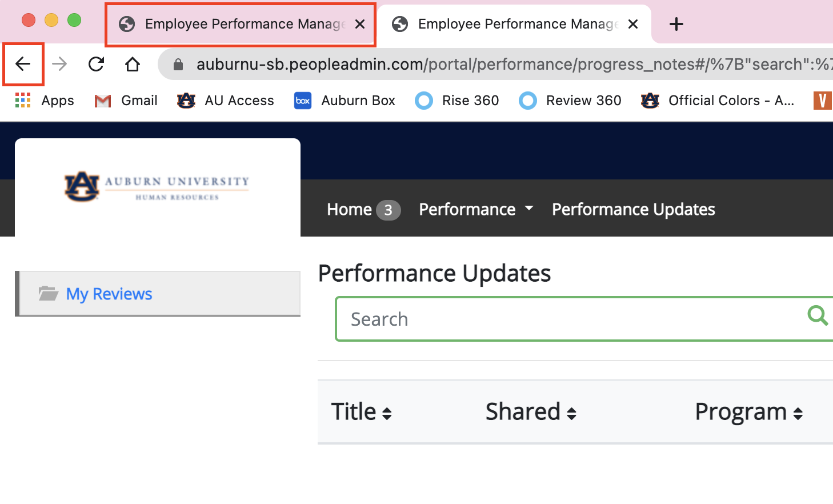Open the AU Access bookmark

(x=226, y=101)
